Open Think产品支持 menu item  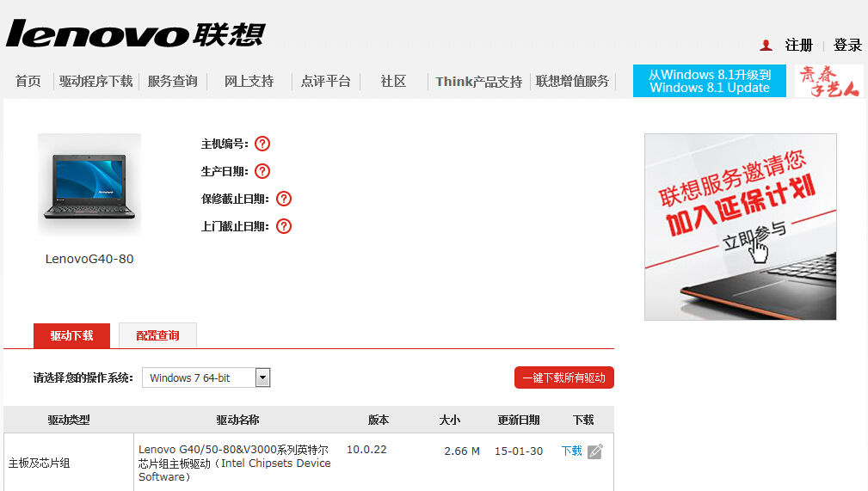pos(479,82)
